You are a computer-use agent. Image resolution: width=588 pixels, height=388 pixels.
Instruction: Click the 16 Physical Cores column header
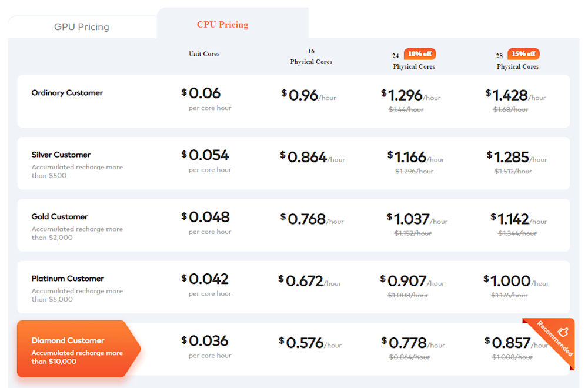(311, 57)
